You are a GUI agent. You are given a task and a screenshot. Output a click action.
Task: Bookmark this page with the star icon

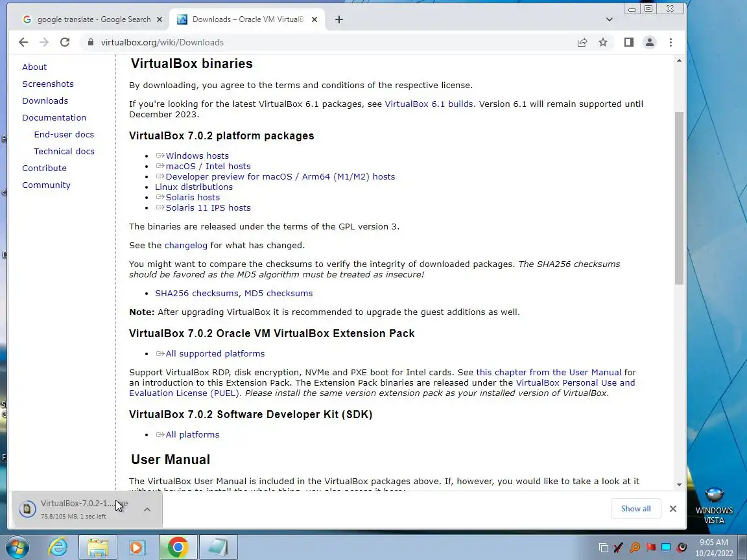[603, 42]
